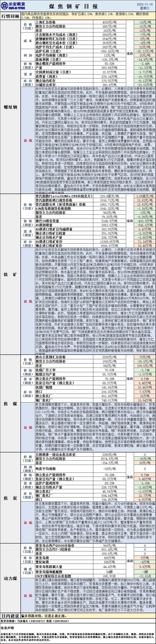This screenshot has height=644, width=156.
Task: Click the 全国建材成交量（日度） row label
Action: [53, 72]
